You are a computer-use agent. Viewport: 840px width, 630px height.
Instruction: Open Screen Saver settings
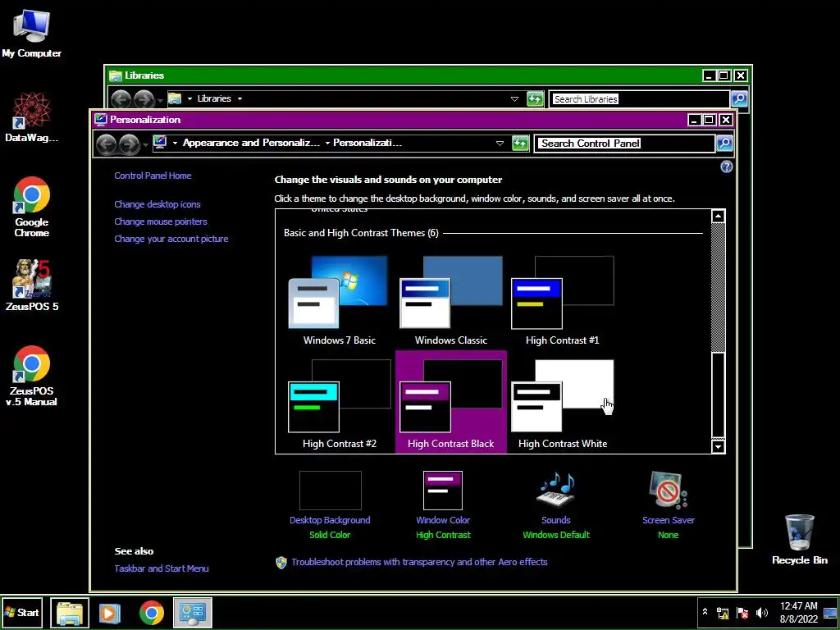668,505
